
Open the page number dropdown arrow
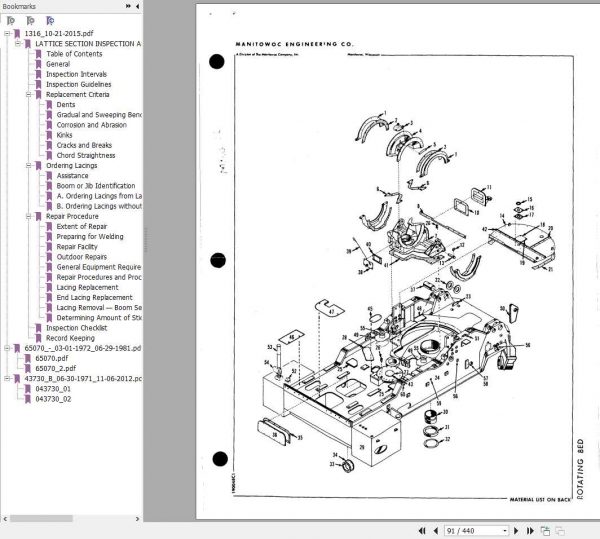(x=505, y=531)
